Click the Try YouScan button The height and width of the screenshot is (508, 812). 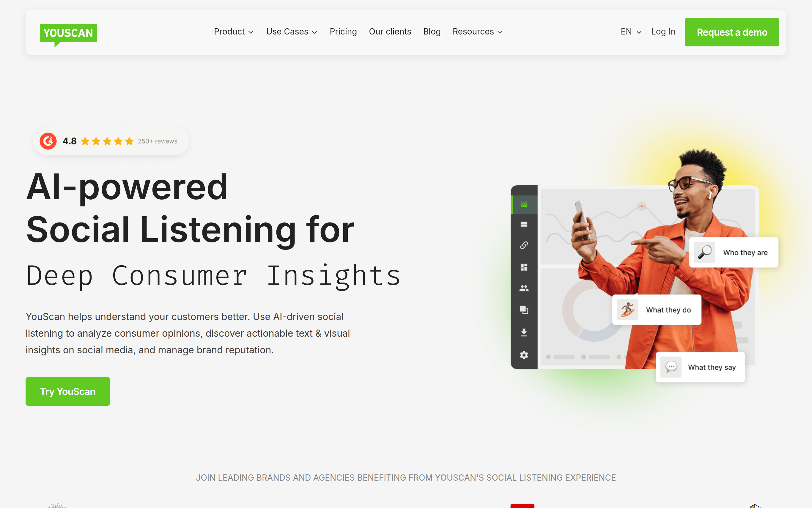click(68, 391)
